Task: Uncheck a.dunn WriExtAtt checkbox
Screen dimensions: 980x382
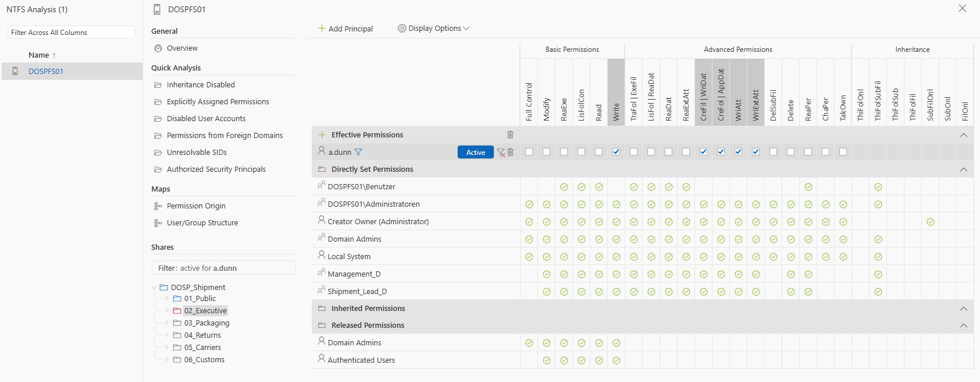Action: (x=756, y=152)
